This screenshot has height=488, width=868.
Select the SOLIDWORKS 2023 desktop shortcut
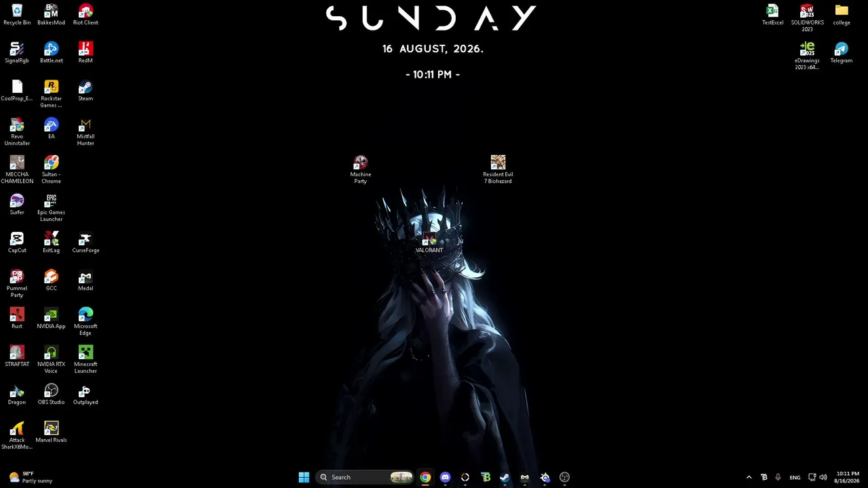pos(807,18)
